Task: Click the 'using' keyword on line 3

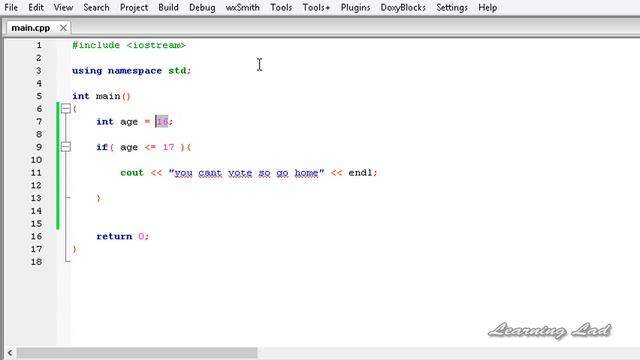Action: click(x=87, y=71)
